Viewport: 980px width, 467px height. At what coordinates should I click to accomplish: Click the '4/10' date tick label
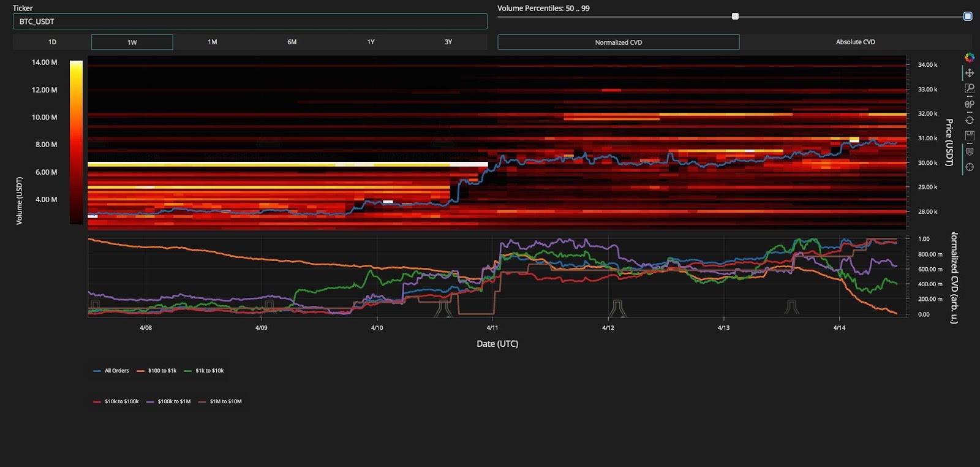point(377,328)
